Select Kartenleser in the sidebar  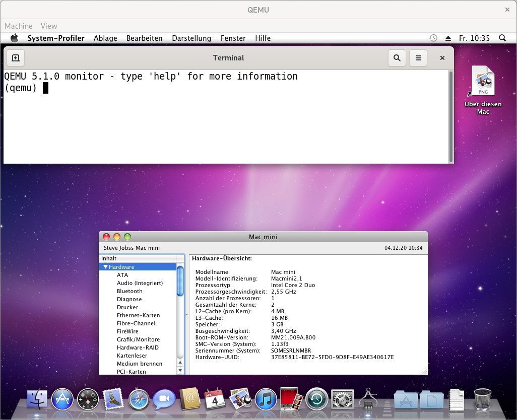coord(132,356)
